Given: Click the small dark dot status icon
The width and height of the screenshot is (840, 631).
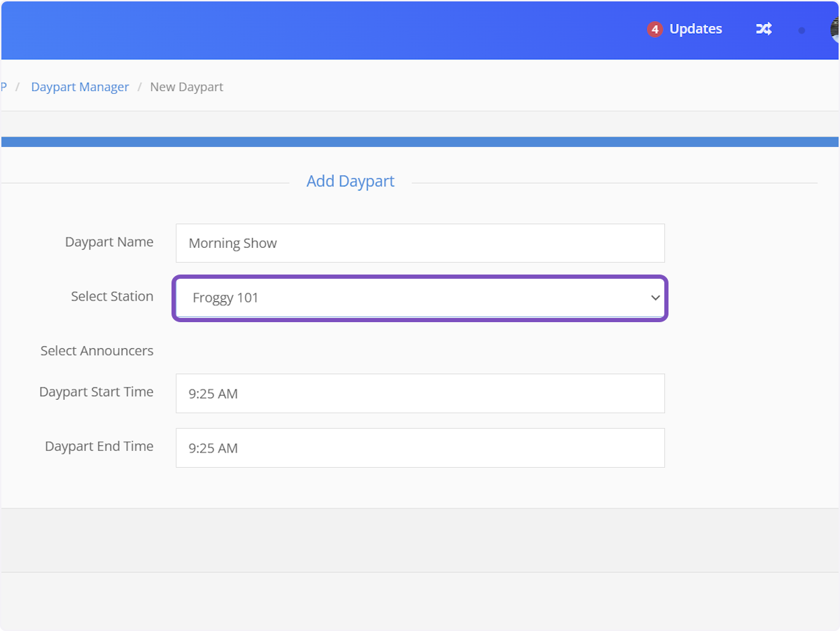Looking at the screenshot, I should click(x=801, y=30).
